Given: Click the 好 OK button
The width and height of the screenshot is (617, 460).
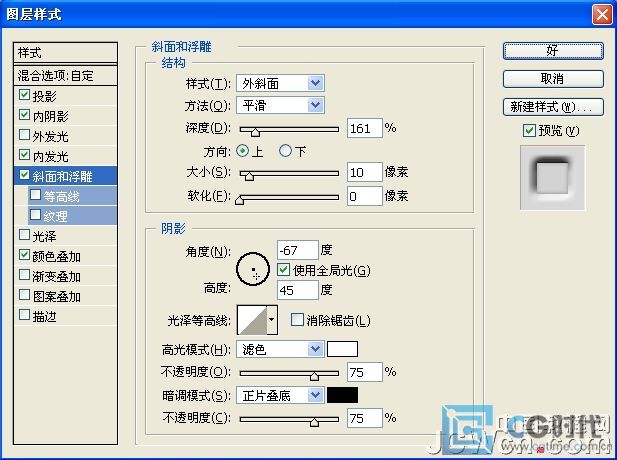Looking at the screenshot, I should pyautogui.click(x=553, y=51).
